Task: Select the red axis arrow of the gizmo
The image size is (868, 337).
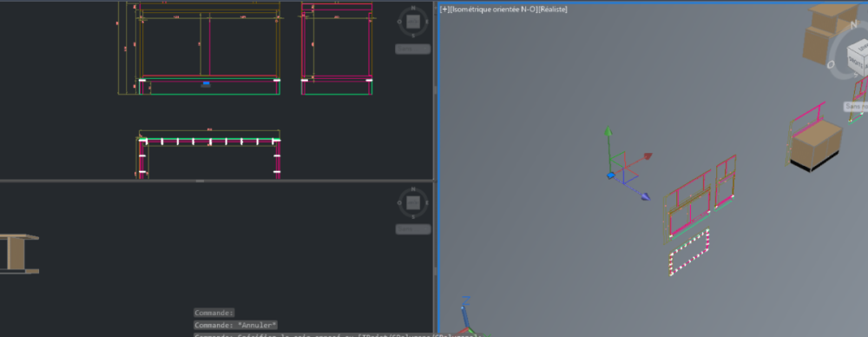Action: pyautogui.click(x=648, y=157)
